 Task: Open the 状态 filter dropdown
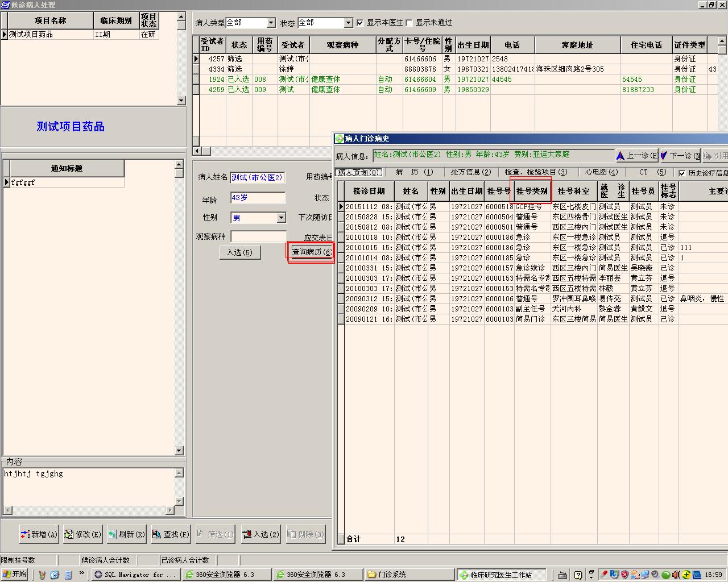tap(348, 23)
